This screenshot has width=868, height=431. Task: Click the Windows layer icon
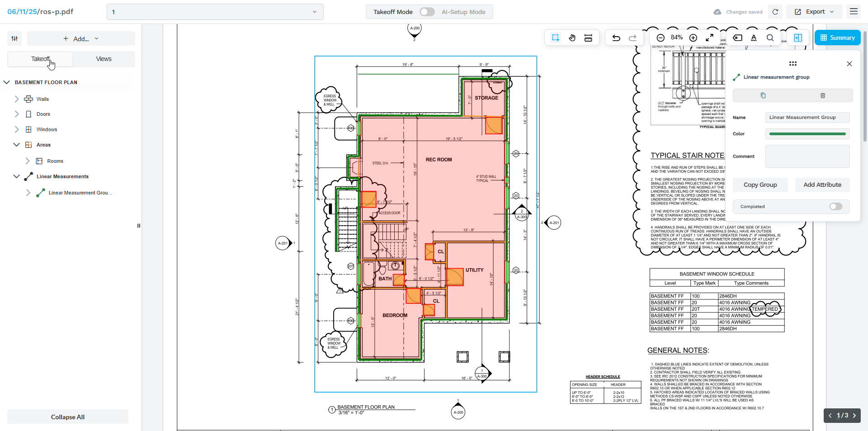point(28,130)
